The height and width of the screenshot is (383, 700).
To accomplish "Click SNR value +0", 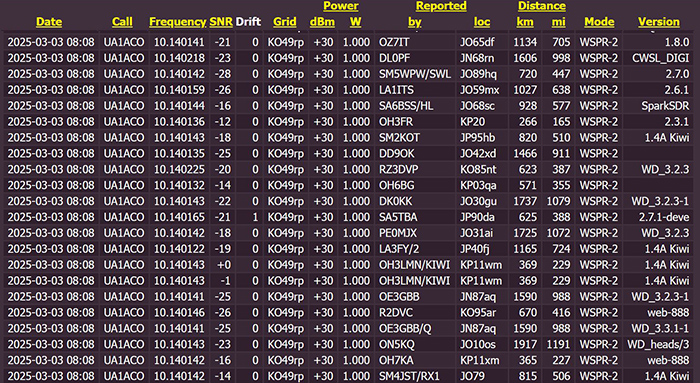I will [224, 265].
